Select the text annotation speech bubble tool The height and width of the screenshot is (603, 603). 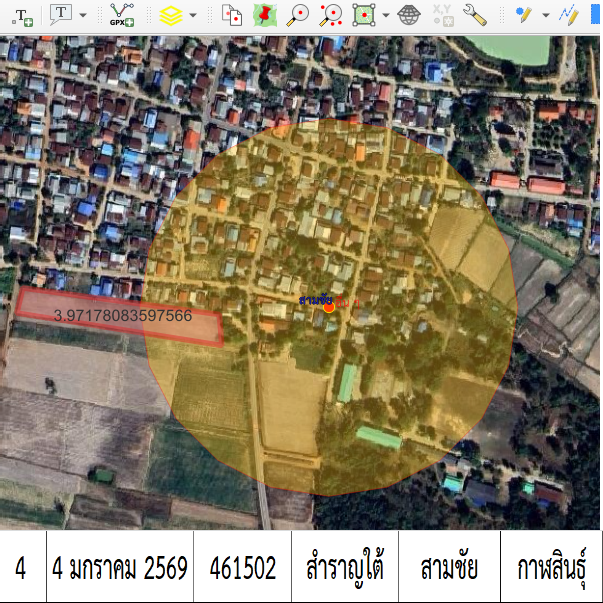[x=61, y=14]
